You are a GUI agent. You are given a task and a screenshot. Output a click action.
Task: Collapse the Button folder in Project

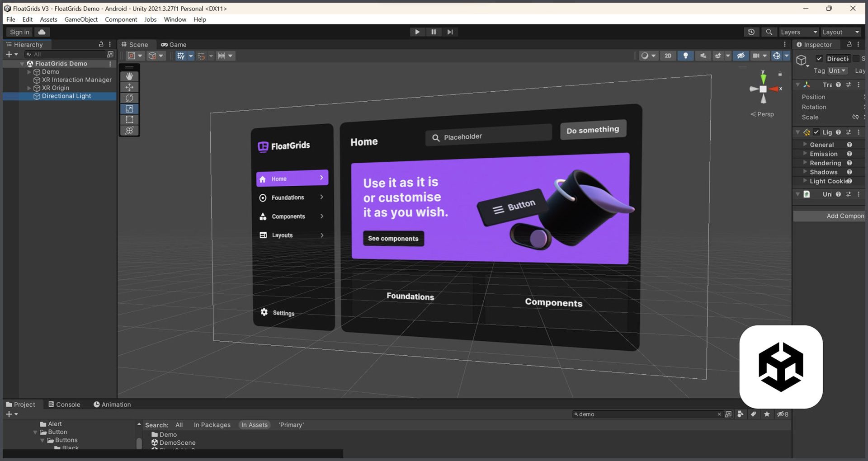click(x=35, y=432)
